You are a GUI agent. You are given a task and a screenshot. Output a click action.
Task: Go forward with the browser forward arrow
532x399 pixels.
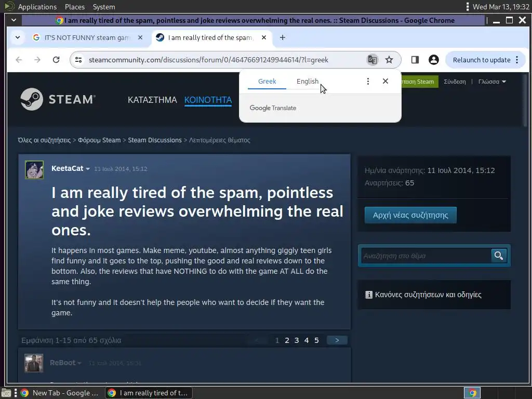(x=37, y=60)
